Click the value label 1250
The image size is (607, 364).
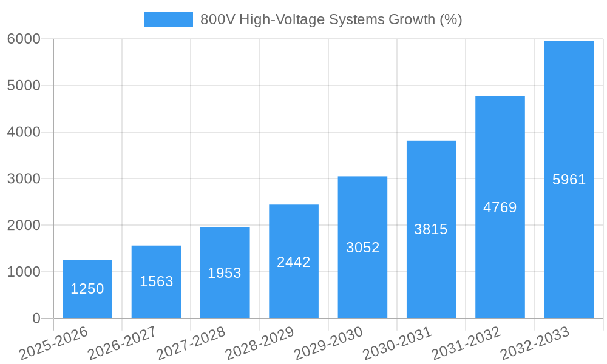click(x=87, y=289)
